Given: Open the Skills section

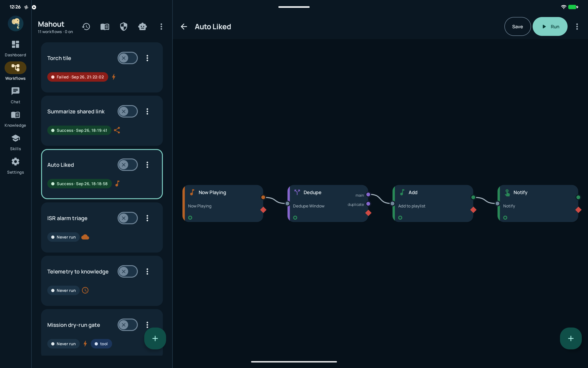Looking at the screenshot, I should point(15,142).
